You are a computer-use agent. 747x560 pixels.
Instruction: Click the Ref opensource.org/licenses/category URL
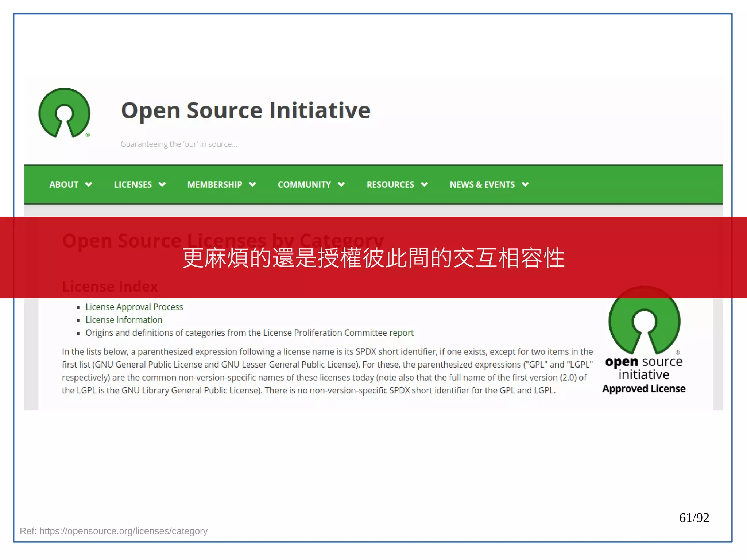(x=123, y=531)
